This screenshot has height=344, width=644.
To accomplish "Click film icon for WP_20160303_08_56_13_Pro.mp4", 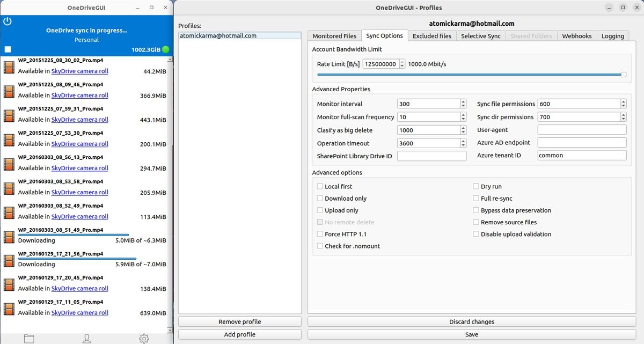I will (9, 164).
